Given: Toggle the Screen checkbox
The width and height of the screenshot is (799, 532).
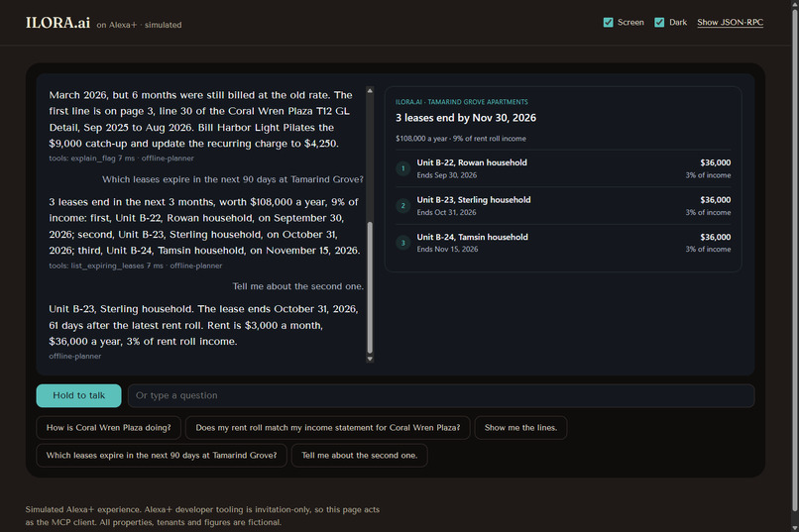Looking at the screenshot, I should point(608,23).
